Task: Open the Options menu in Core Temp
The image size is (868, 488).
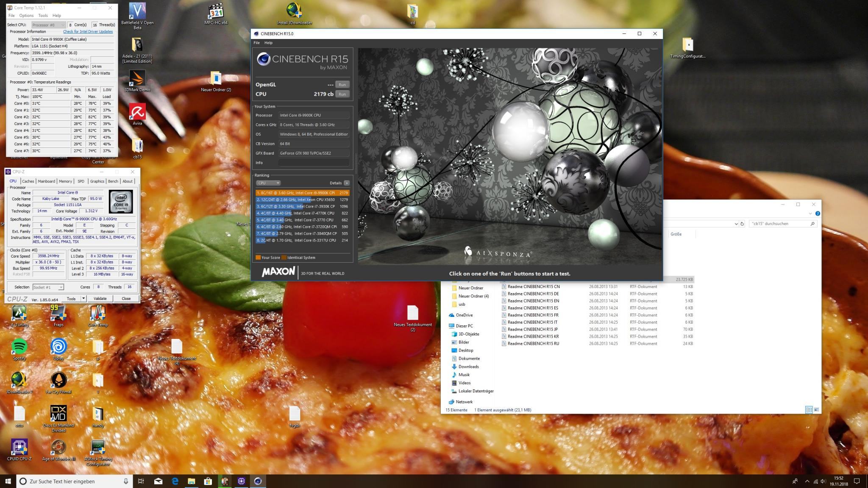Action: pos(26,16)
